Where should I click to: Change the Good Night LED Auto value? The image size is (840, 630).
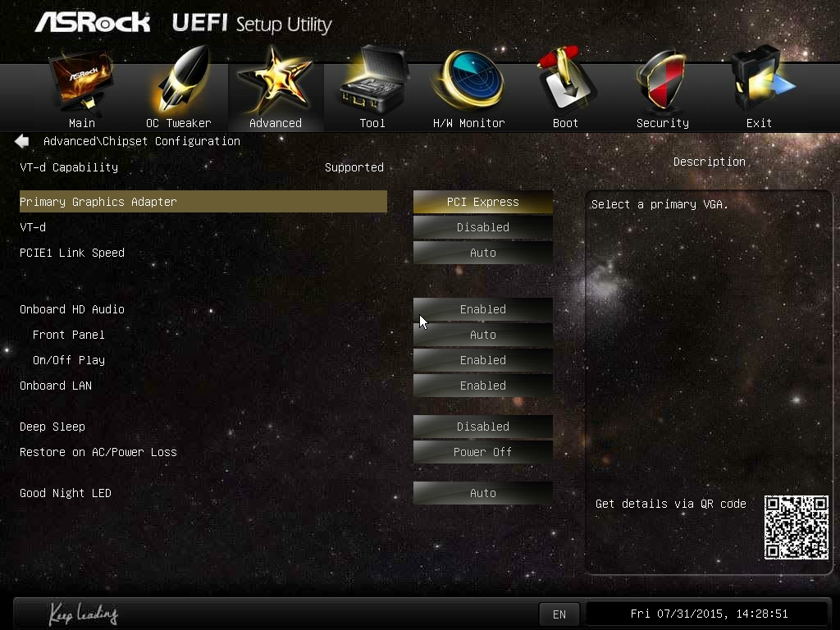coord(482,493)
